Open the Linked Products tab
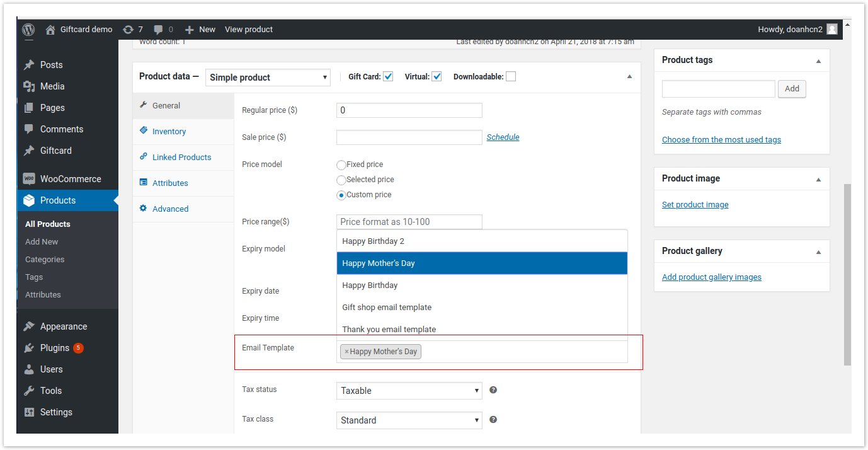This screenshot has height=450, width=868. (x=181, y=158)
